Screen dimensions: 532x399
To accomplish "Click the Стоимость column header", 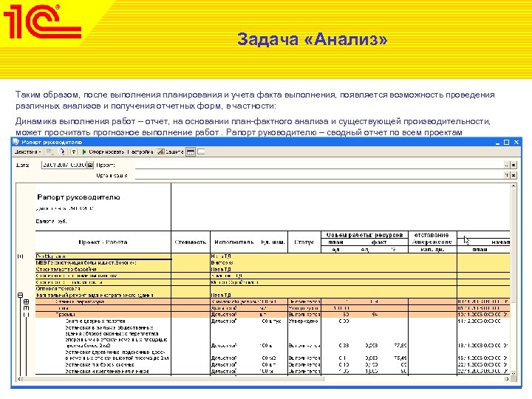I will click(191, 242).
